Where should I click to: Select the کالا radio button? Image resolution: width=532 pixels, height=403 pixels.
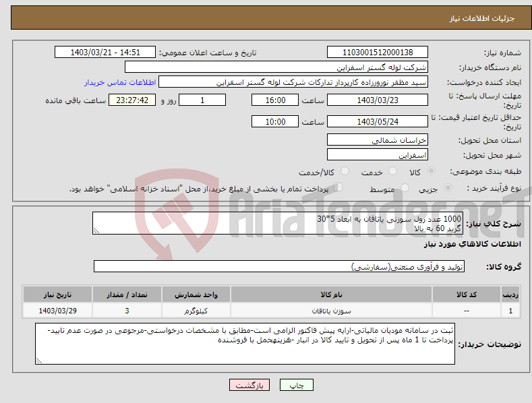point(432,171)
